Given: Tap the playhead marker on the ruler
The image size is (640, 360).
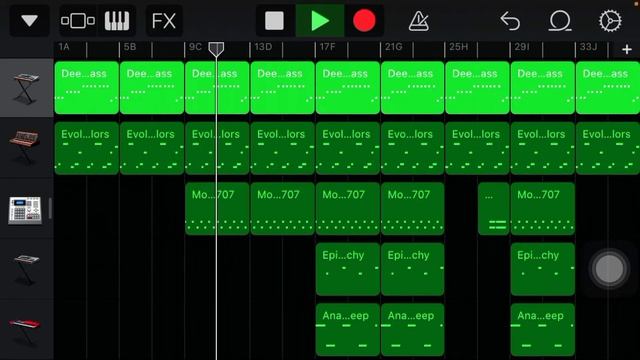Looking at the screenshot, I should [216, 49].
